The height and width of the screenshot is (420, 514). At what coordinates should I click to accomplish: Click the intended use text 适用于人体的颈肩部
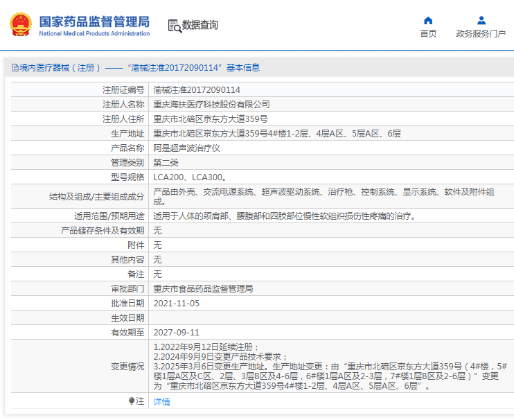click(x=285, y=216)
